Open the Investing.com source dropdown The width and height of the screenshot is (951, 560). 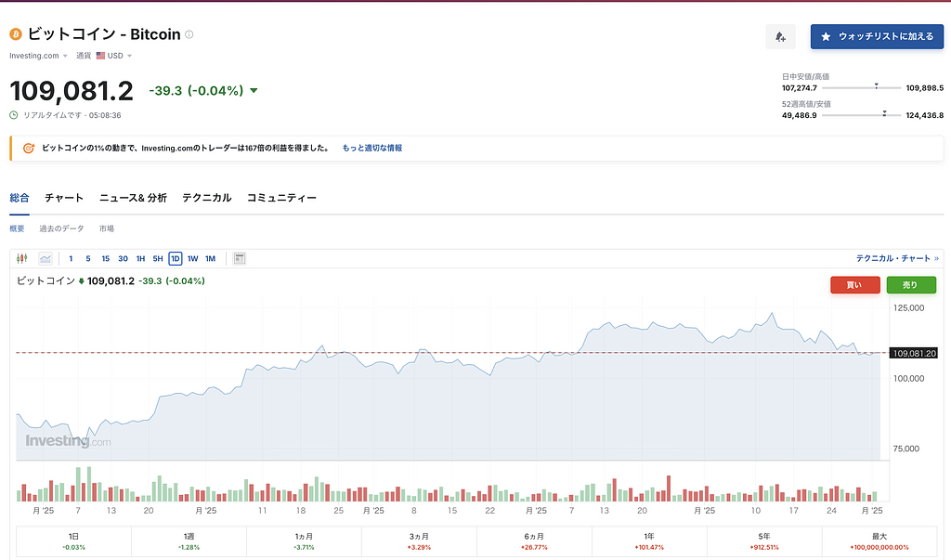click(x=39, y=56)
